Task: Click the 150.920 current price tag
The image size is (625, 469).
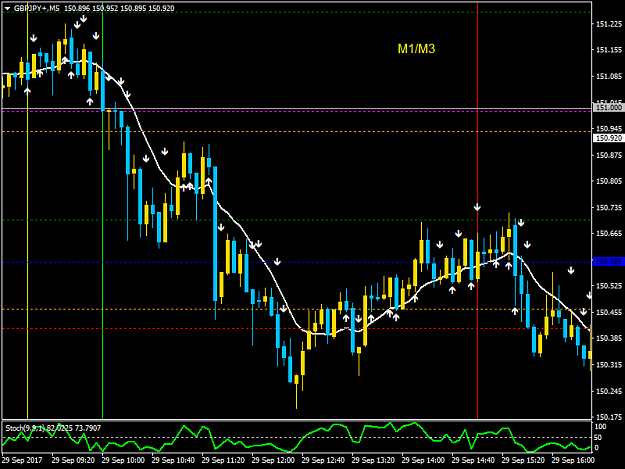Action: (x=609, y=138)
